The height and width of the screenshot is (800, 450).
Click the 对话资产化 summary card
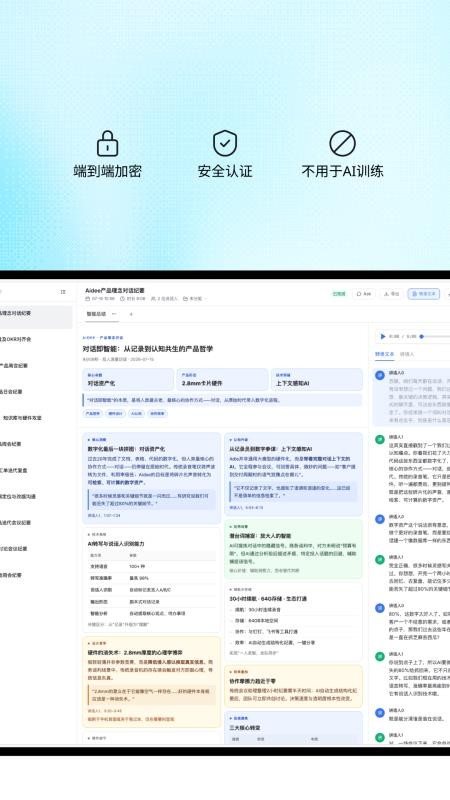coord(128,379)
